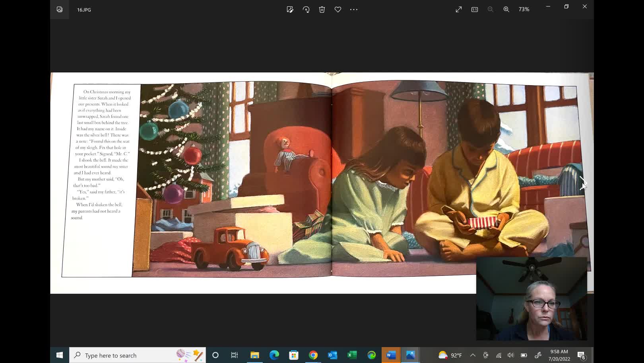The width and height of the screenshot is (644, 363).
Task: Delete the photo with trash icon
Action: pos(322,10)
